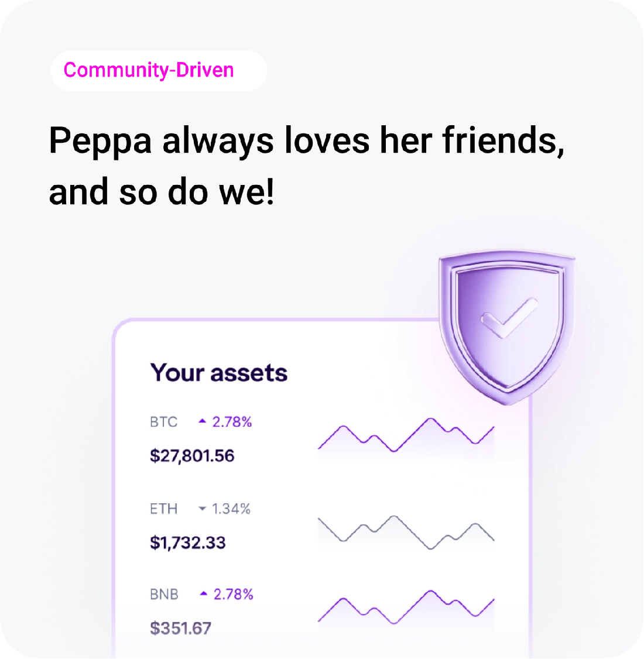
Task: Click the BTC 2.78% change value
Action: coord(232,421)
